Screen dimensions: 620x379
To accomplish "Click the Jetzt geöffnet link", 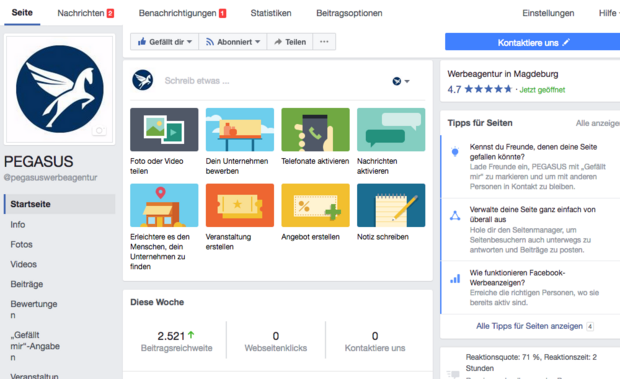I will (x=542, y=90).
